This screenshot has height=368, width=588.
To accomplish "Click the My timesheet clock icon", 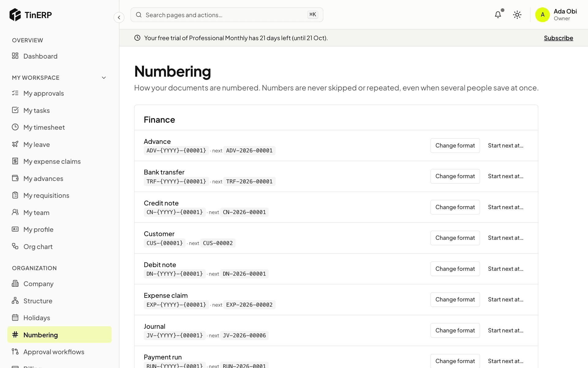I will click(x=15, y=127).
